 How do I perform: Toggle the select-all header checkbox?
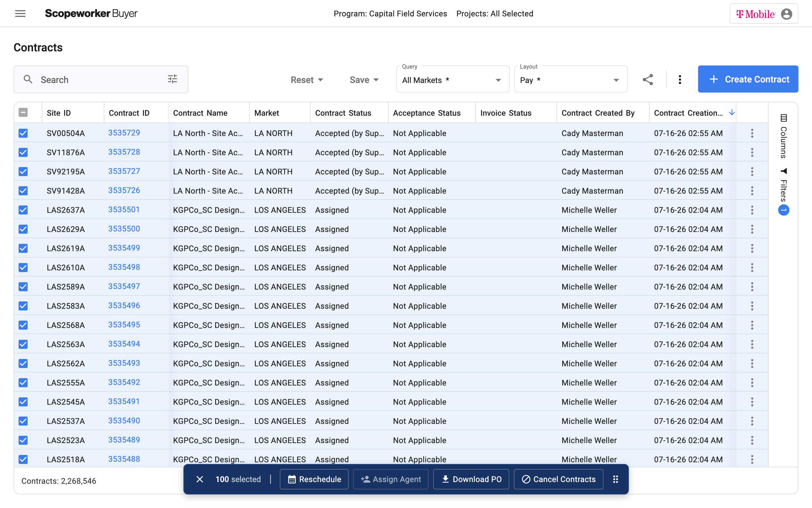pyautogui.click(x=23, y=112)
